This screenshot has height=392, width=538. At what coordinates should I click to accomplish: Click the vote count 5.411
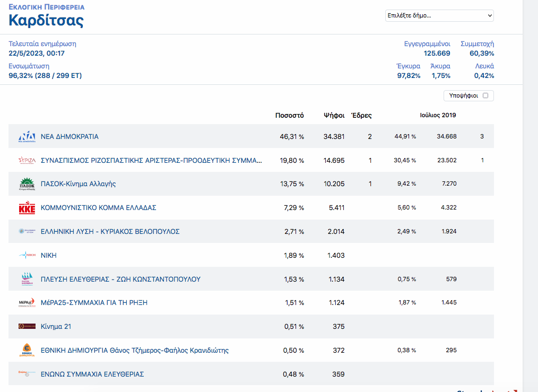(336, 207)
